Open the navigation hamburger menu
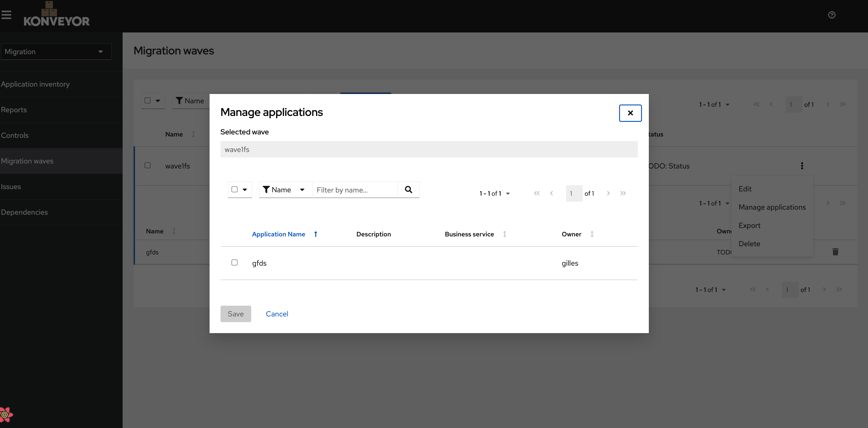This screenshot has width=868, height=428. (x=7, y=14)
